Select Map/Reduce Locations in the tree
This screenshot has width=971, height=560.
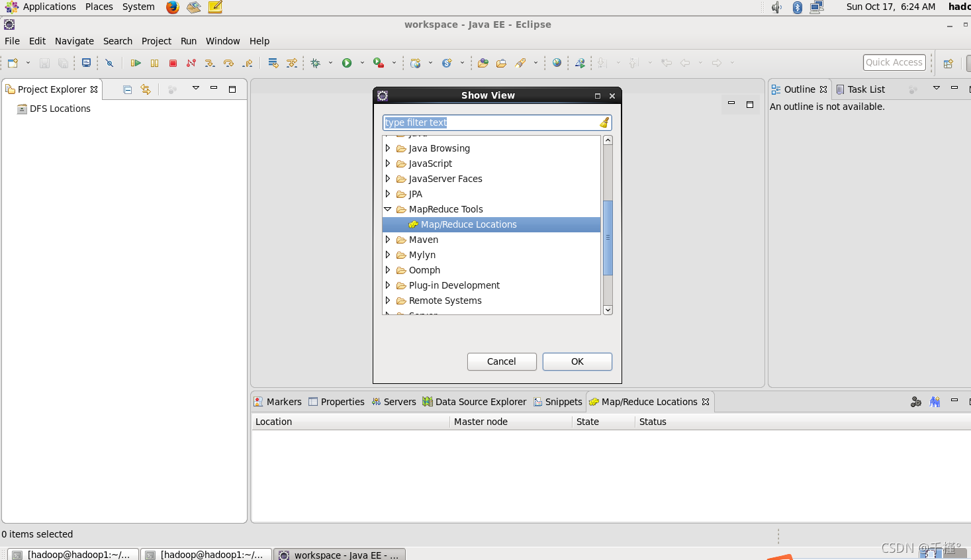[x=469, y=224]
